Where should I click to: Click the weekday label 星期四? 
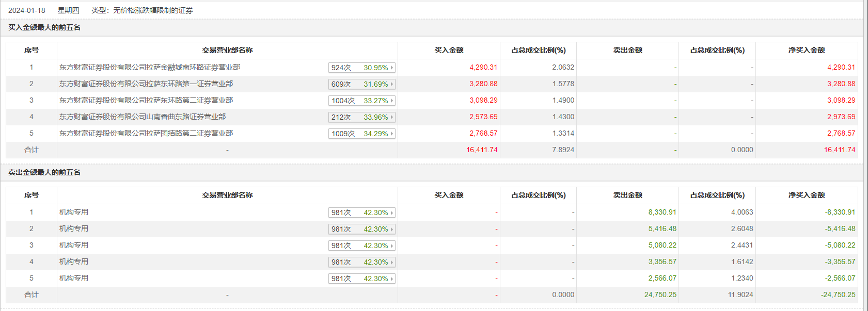(x=69, y=10)
